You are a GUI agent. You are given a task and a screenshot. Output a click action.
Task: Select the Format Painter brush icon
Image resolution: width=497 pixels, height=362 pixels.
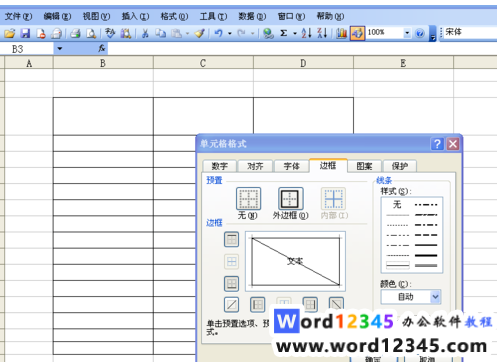(199, 33)
